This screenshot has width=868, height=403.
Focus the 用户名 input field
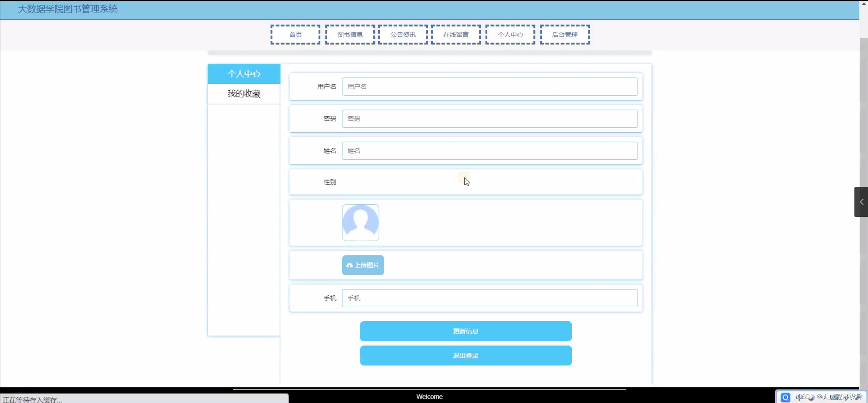coord(489,87)
